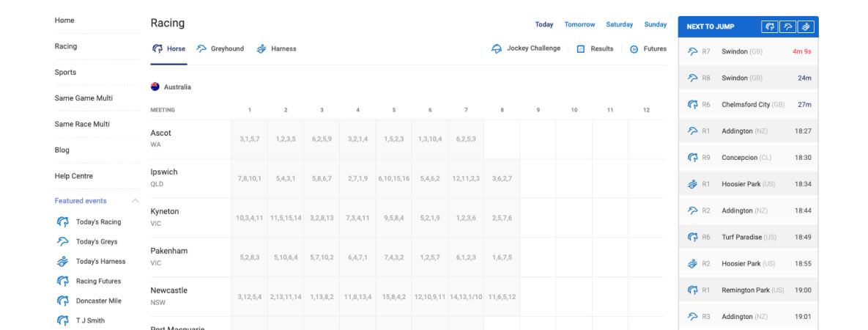Open Kyneton race 2 result 11,5,15,14
The image size is (868, 330).
[286, 218]
